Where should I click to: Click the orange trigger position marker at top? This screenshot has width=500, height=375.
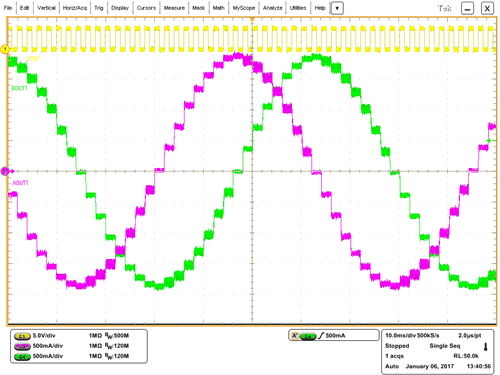click(252, 20)
